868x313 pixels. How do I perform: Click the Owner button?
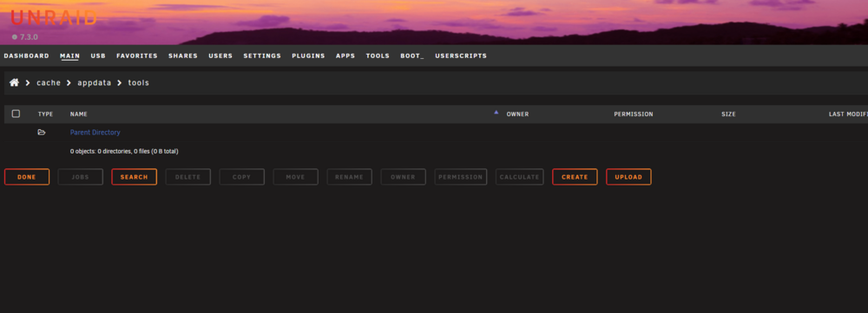pos(403,177)
